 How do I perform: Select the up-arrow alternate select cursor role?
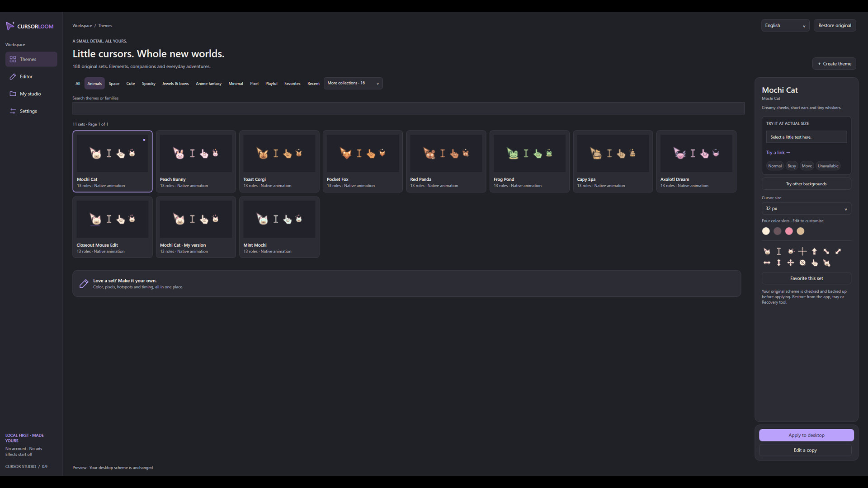(814, 251)
